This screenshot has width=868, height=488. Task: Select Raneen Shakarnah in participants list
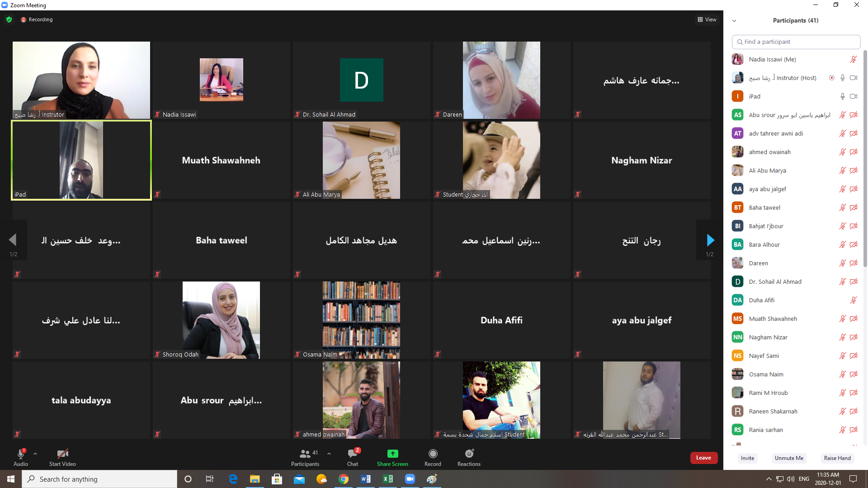pos(796,411)
